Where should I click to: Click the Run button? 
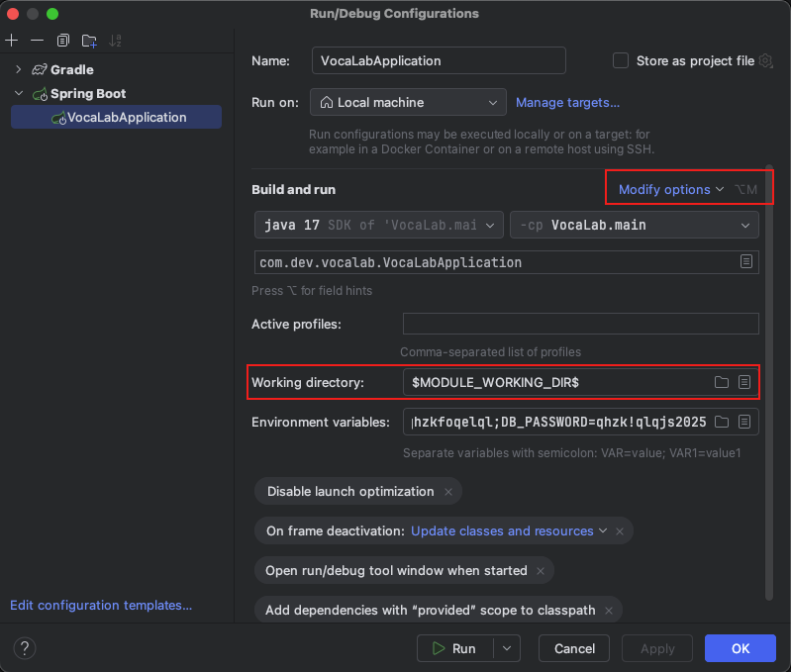click(x=455, y=648)
